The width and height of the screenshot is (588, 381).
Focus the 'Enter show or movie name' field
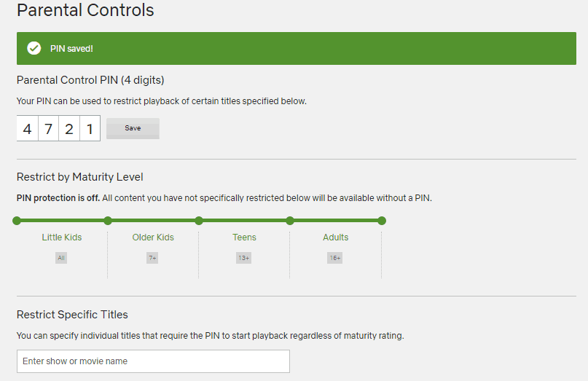[153, 361]
